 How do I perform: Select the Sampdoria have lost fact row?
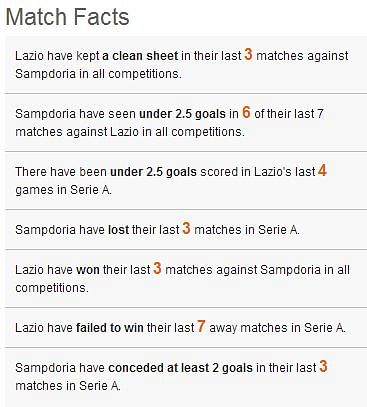[186, 230]
